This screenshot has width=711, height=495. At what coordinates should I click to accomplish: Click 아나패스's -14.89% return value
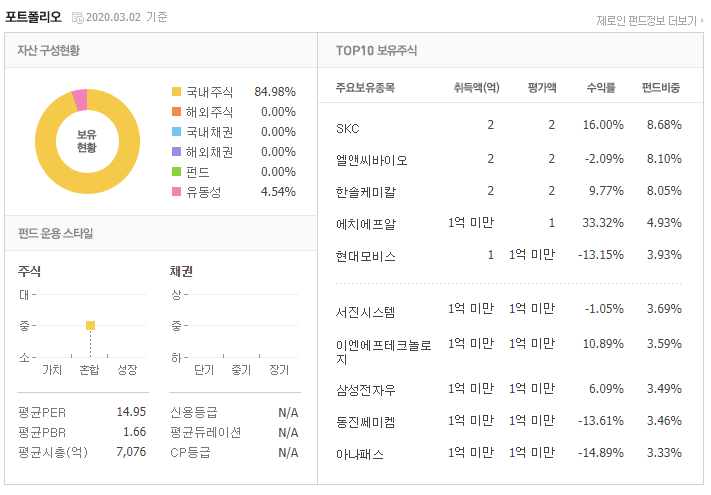(x=601, y=453)
